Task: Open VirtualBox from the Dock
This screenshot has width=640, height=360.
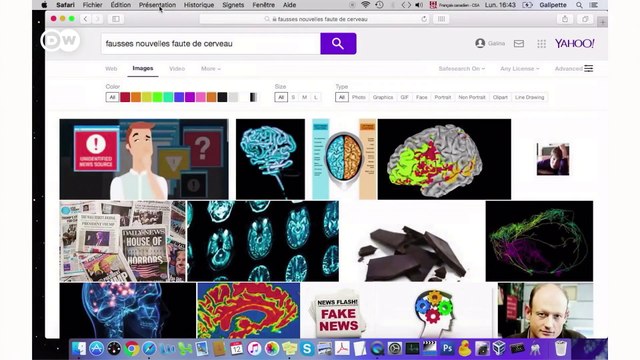Action: pos(499,349)
